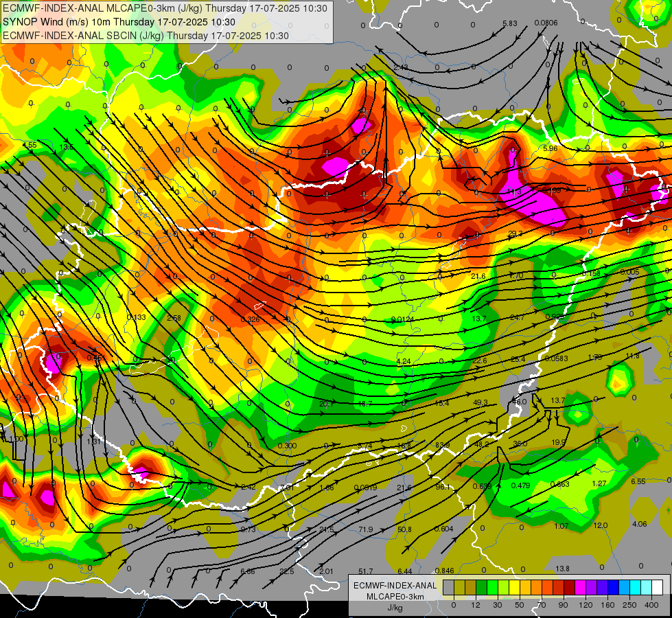The image size is (672, 618).
Task: Click the legend tick label 12
Action: [x=476, y=605]
